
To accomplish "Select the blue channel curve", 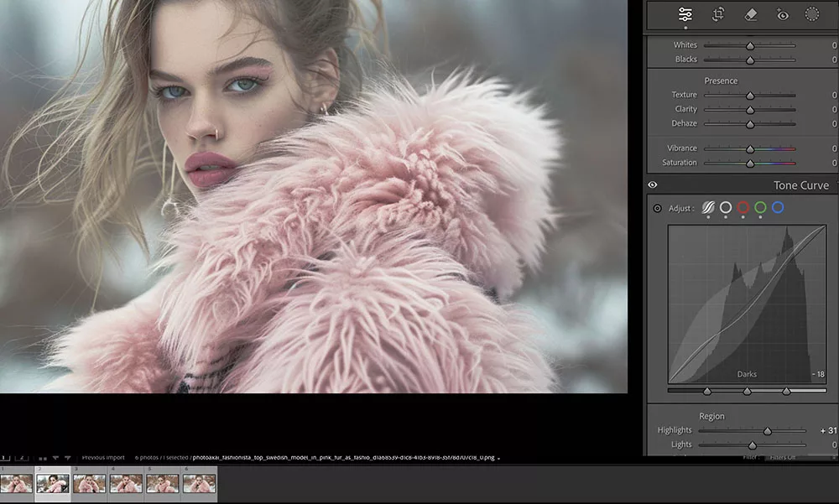I will [x=778, y=208].
